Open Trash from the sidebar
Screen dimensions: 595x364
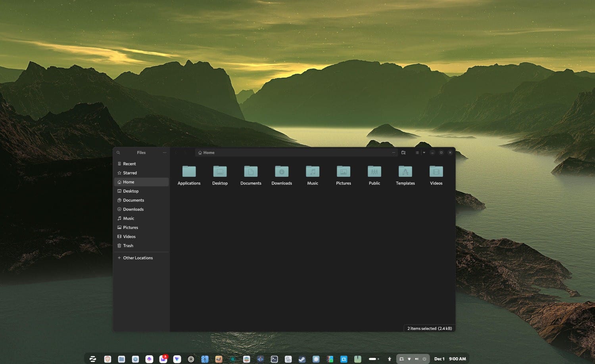[x=128, y=245]
